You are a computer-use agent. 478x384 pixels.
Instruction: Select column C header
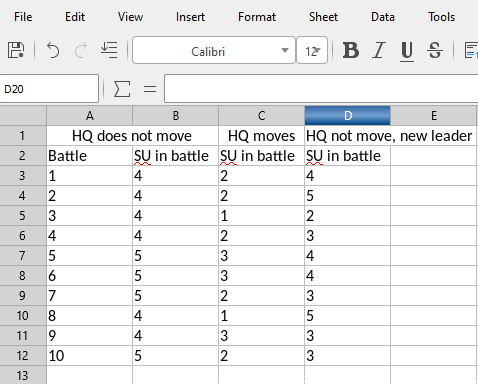click(261, 116)
